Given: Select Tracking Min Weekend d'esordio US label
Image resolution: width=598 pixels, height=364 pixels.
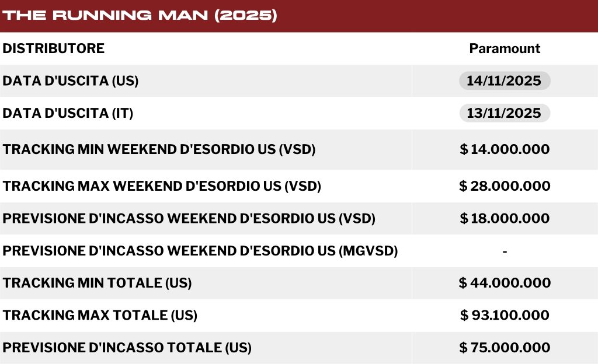Looking at the screenshot, I should [159, 149].
